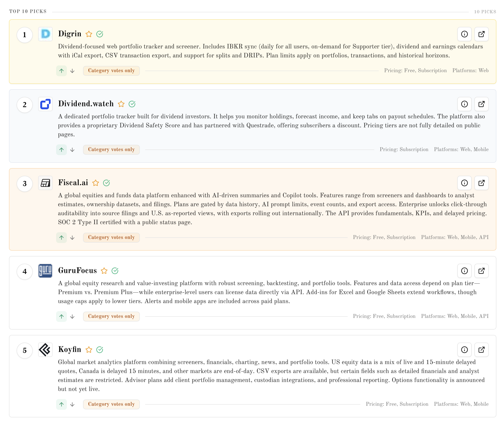This screenshot has height=421, width=504.
Task: Toggle favorite star for Digrin
Action: tap(89, 34)
